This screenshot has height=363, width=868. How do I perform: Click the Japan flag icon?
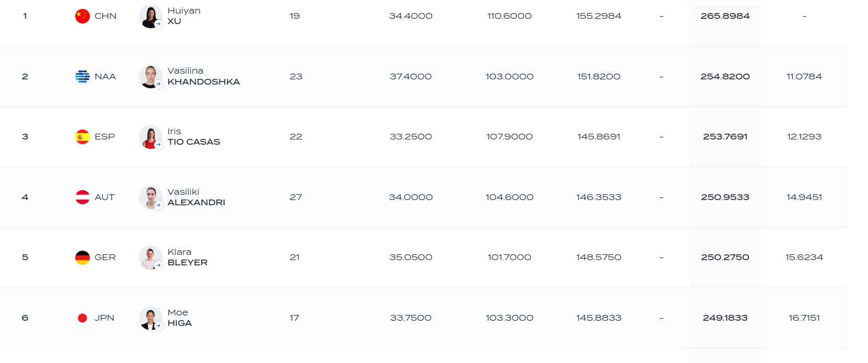[83, 318]
